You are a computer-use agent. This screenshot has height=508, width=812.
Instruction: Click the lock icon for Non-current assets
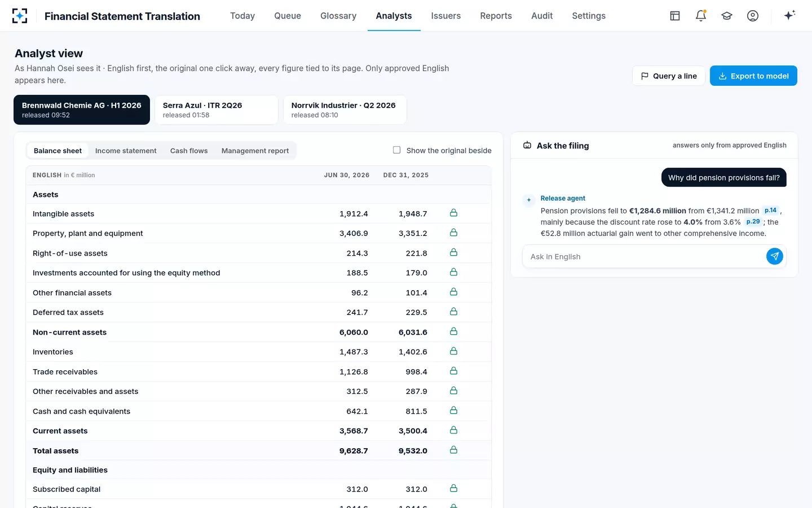point(453,331)
